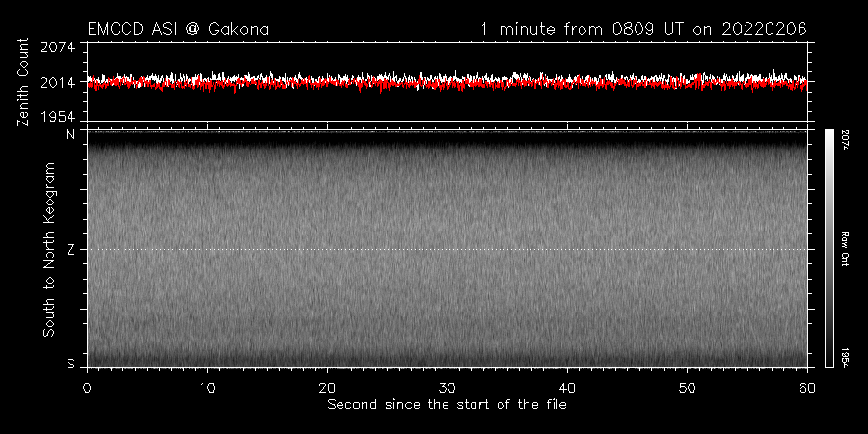Click the 'South to North Keogram' axis label
The height and width of the screenshot is (434, 868).
click(x=49, y=249)
